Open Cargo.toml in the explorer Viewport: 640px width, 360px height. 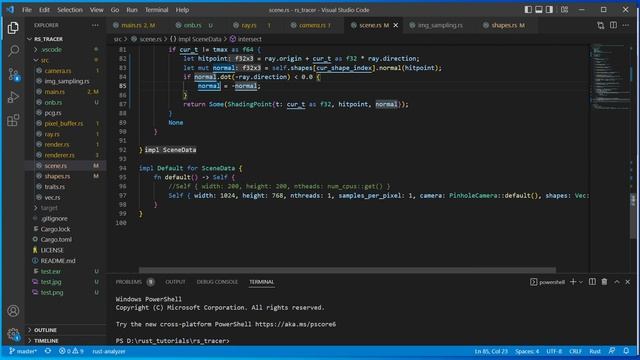pos(56,240)
